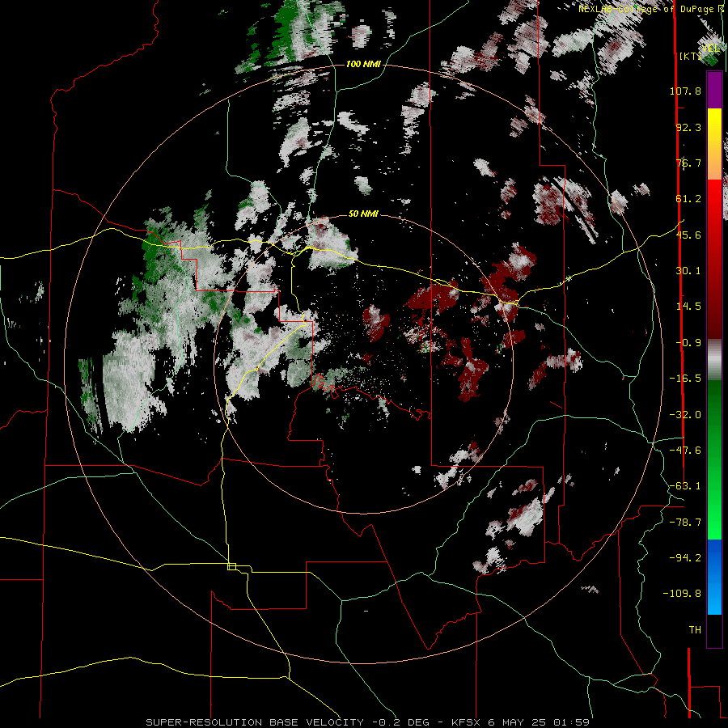Click the -0.9 legend value
The width and height of the screenshot is (728, 728).
688,343
